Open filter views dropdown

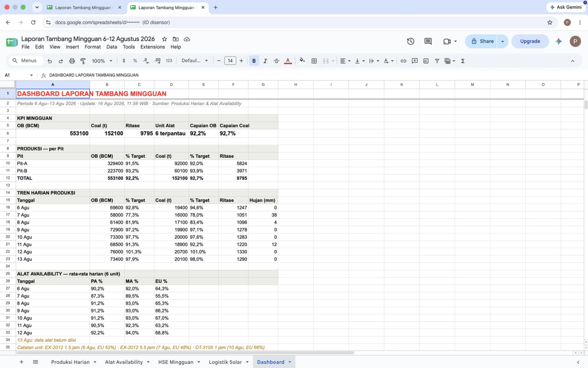450,61
